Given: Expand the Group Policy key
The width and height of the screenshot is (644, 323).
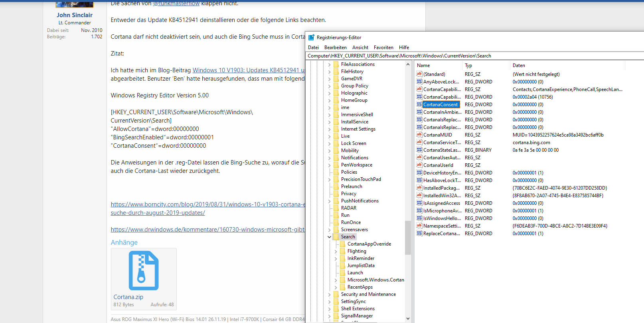Looking at the screenshot, I should (x=330, y=86).
